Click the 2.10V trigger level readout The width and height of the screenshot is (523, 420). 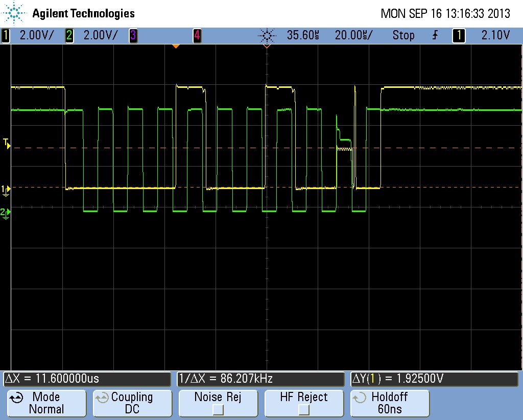pyautogui.click(x=496, y=35)
